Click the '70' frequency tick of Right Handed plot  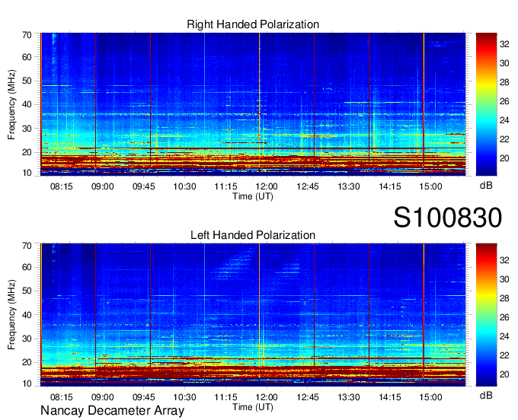(27, 35)
